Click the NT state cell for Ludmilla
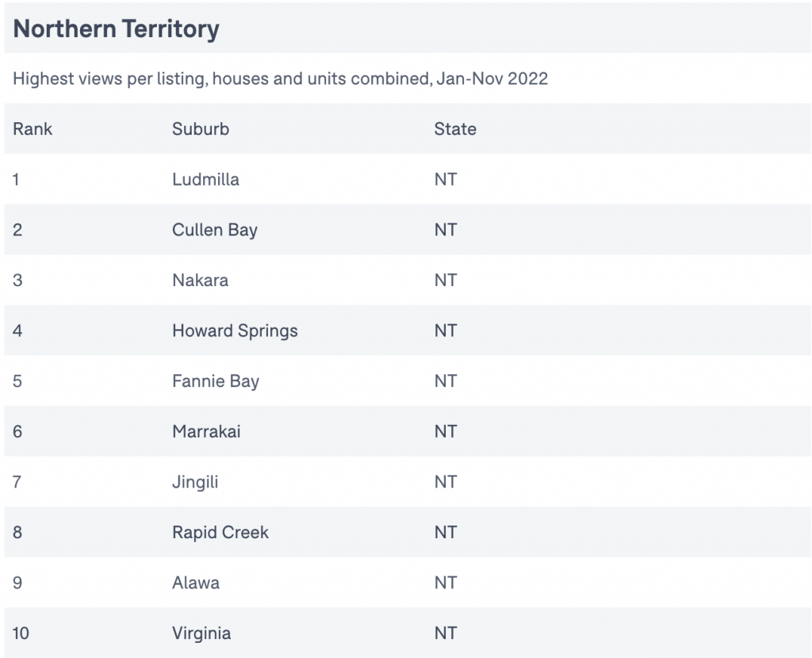812x658 pixels. 446,180
